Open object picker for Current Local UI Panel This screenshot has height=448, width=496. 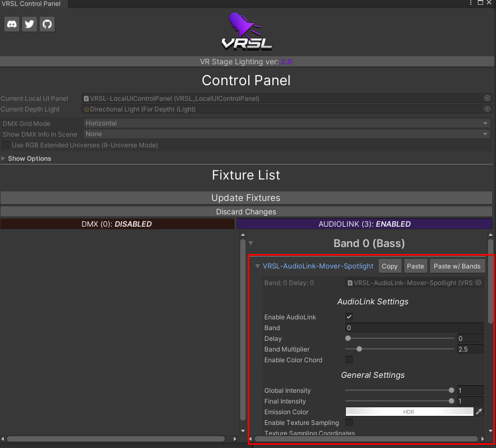(487, 98)
